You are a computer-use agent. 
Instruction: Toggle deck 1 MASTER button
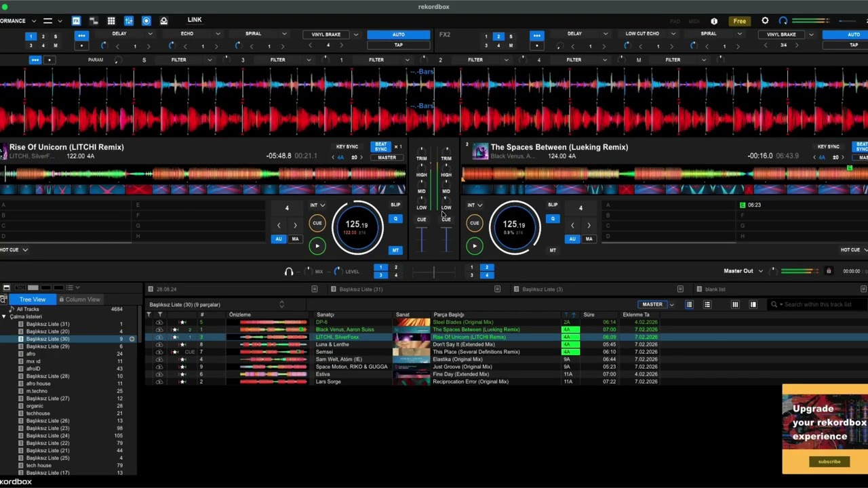coord(387,157)
